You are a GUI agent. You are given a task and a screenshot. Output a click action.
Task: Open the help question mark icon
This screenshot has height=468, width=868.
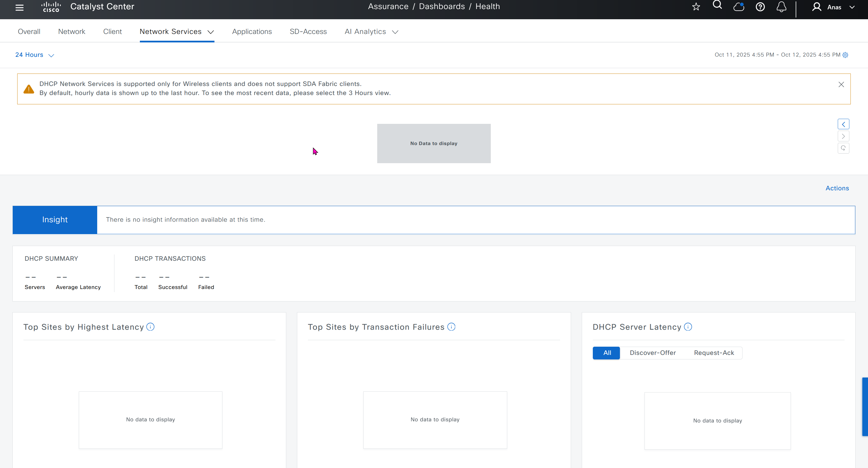click(x=760, y=7)
